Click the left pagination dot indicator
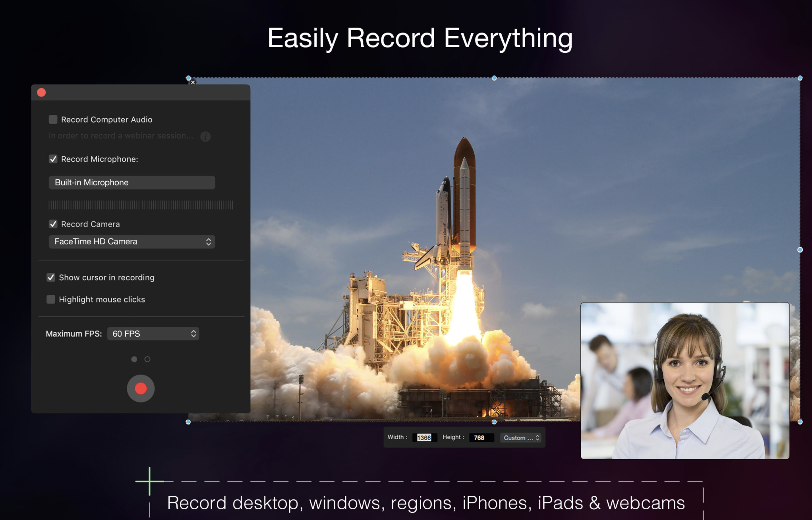 (134, 359)
